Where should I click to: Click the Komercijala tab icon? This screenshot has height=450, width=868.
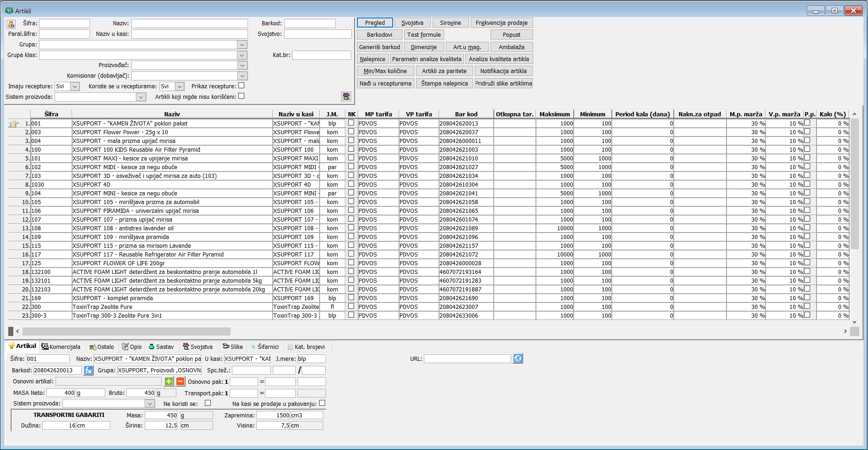45,347
